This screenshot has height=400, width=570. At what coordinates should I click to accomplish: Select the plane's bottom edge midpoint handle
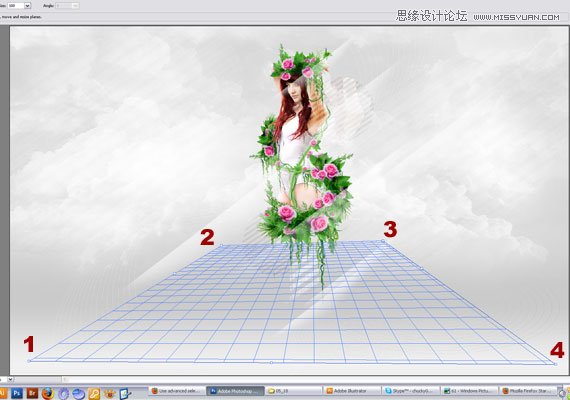(271, 363)
